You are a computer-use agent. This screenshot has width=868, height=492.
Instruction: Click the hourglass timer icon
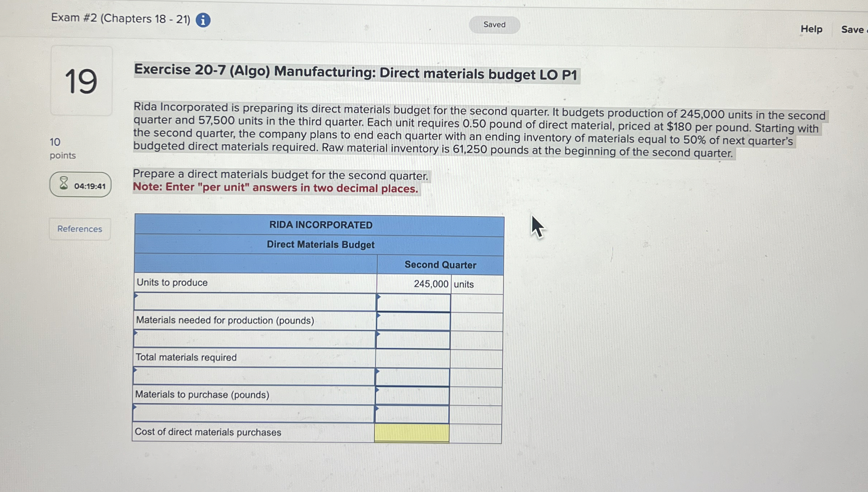pos(64,183)
